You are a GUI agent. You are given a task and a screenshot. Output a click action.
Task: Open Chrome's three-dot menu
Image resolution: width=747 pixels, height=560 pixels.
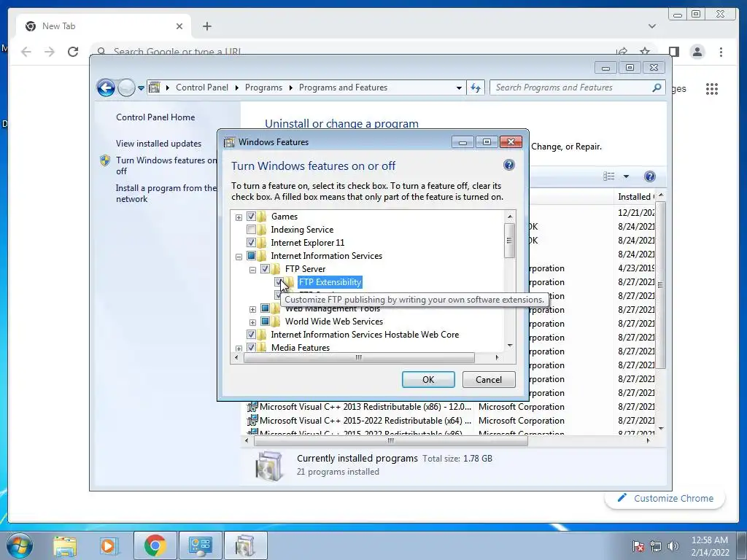[721, 52]
